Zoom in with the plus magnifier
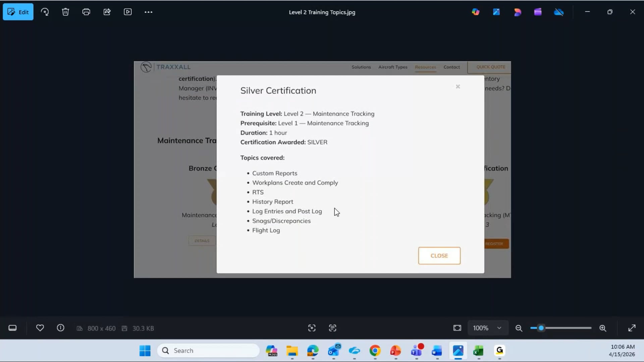 tap(603, 328)
